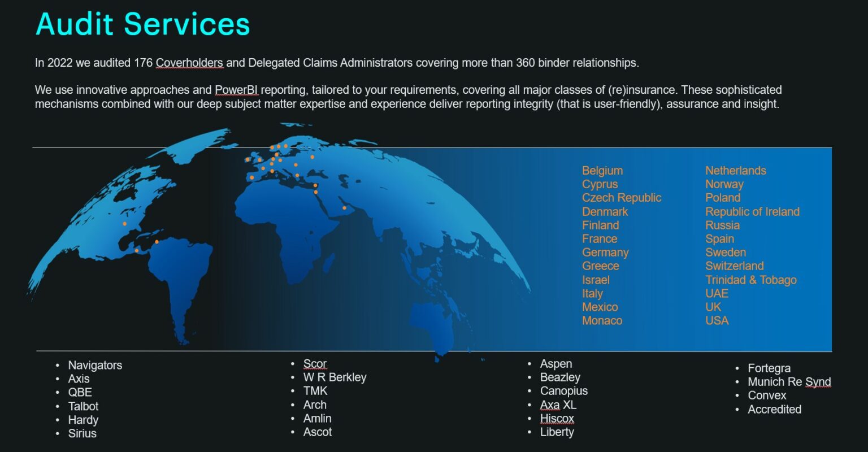Click Cyprus in the country list

[600, 184]
